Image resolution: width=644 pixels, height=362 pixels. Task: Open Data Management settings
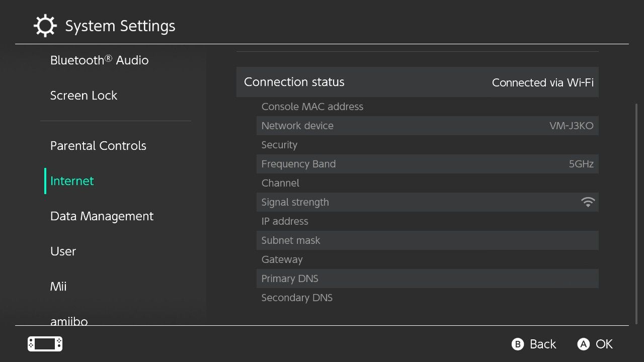coord(102,216)
